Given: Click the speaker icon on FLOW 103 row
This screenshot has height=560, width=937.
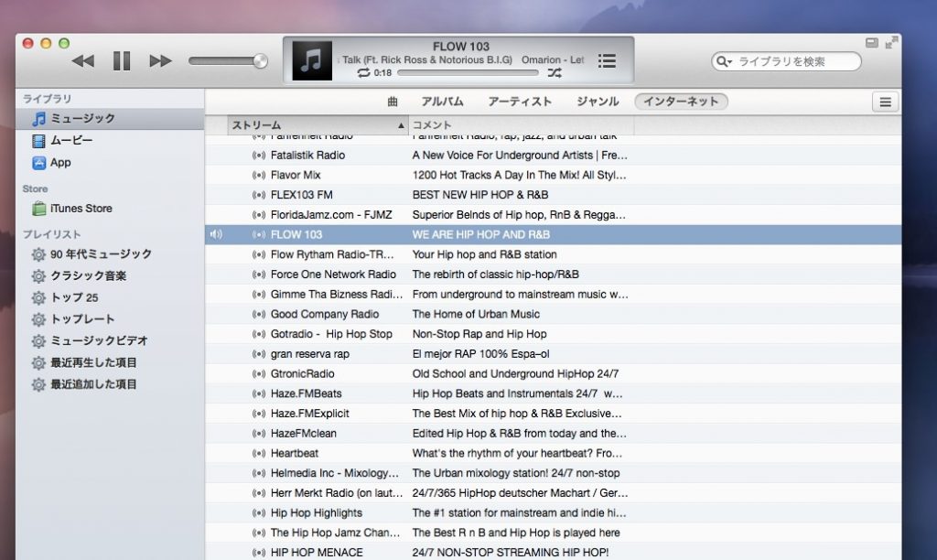Looking at the screenshot, I should (216, 234).
